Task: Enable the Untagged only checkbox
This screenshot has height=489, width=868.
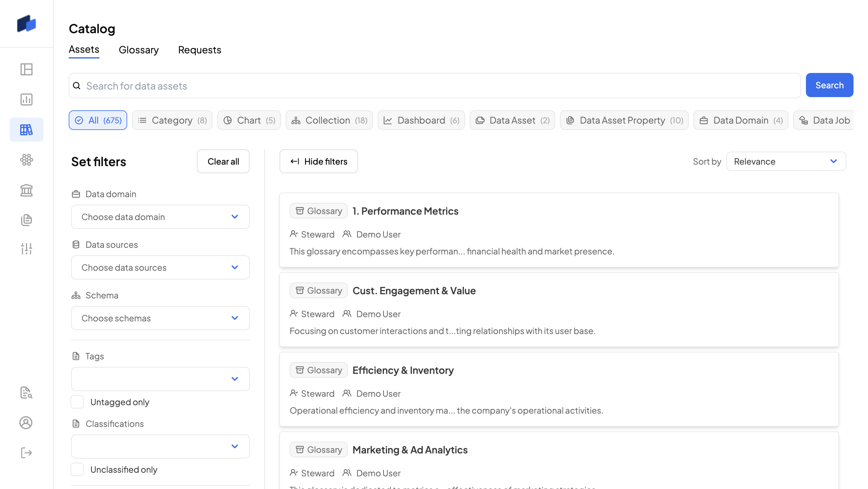Action: 77,402
